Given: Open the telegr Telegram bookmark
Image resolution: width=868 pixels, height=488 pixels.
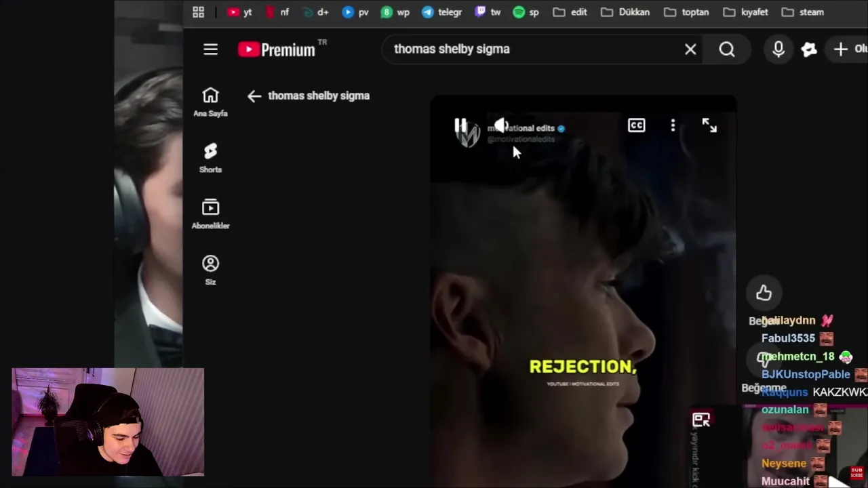Looking at the screenshot, I should [x=441, y=12].
